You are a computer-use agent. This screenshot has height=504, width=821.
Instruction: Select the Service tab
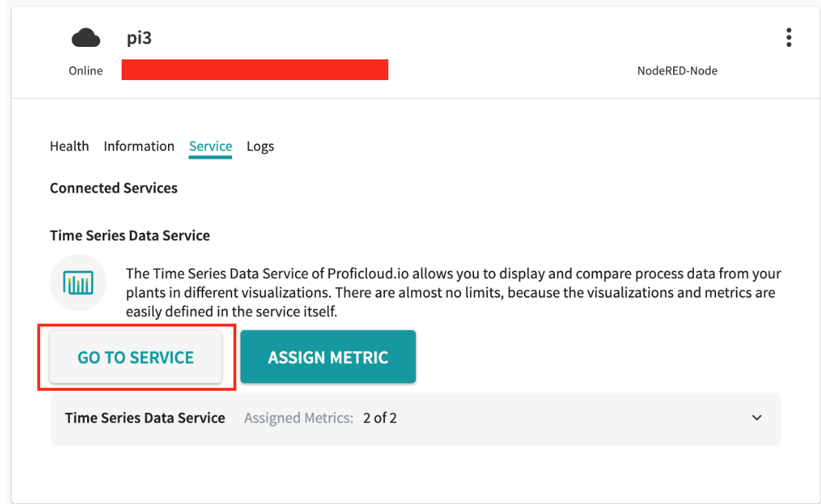coord(211,146)
